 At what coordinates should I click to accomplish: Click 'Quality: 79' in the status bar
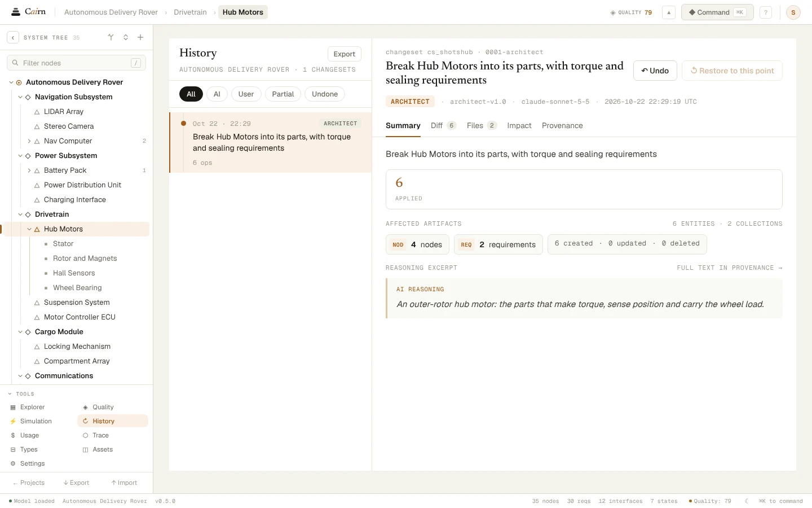point(710,501)
